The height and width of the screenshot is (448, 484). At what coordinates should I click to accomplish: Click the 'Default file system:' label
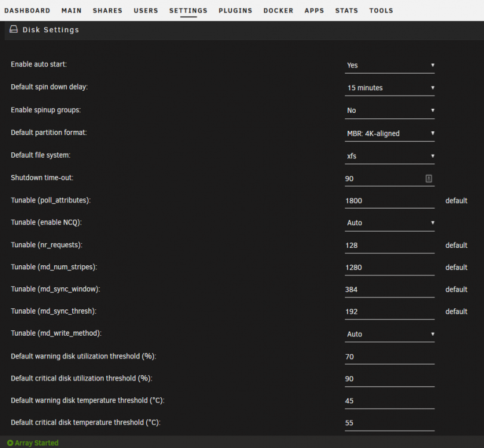click(41, 155)
